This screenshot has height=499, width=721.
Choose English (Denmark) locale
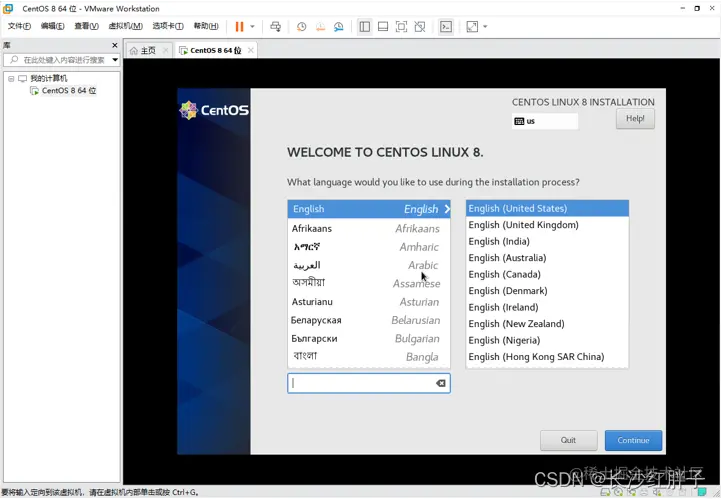coord(547,291)
